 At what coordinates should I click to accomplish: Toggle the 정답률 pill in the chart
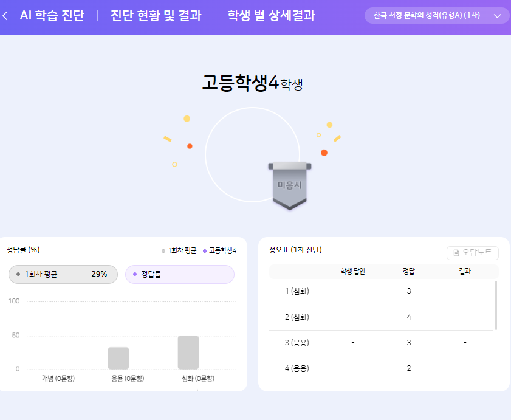point(179,274)
